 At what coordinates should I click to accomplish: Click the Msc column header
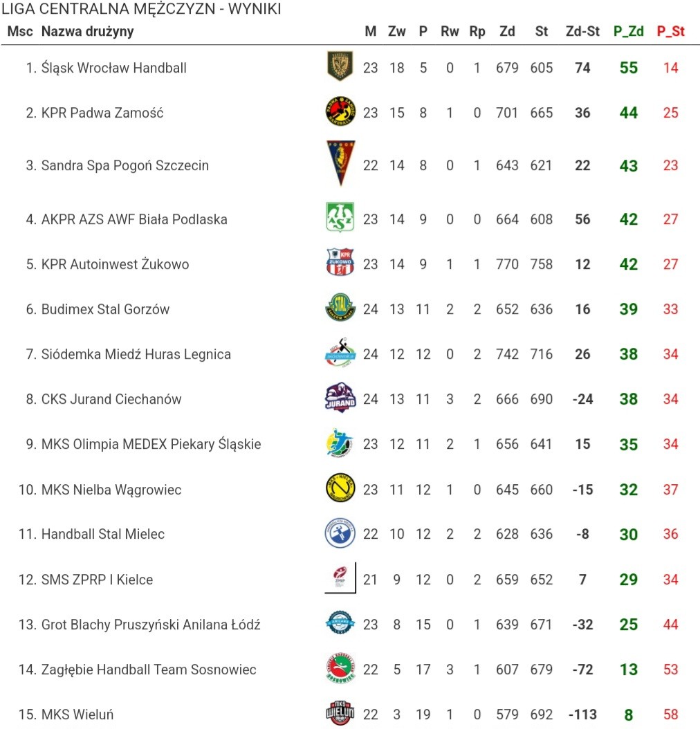(x=20, y=31)
